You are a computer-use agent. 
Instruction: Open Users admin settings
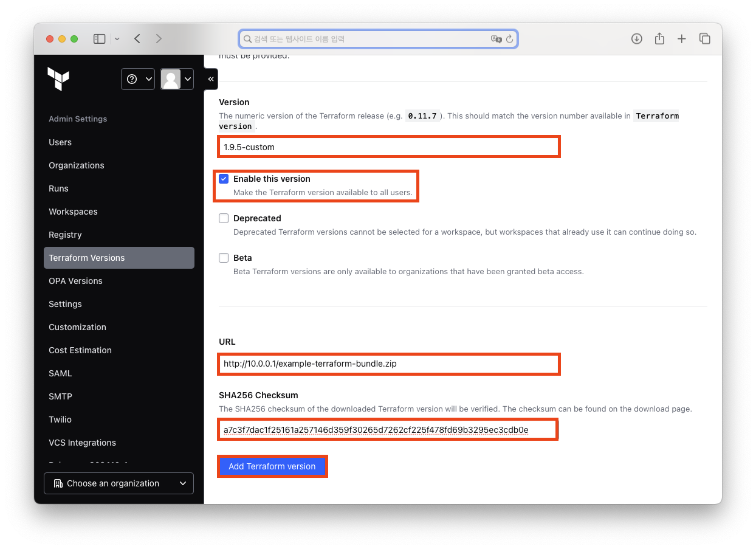point(60,142)
